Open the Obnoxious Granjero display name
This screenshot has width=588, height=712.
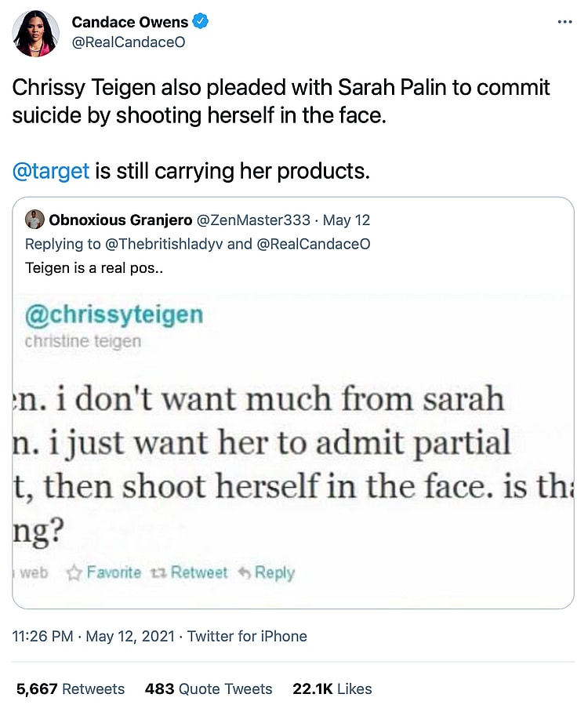[120, 220]
